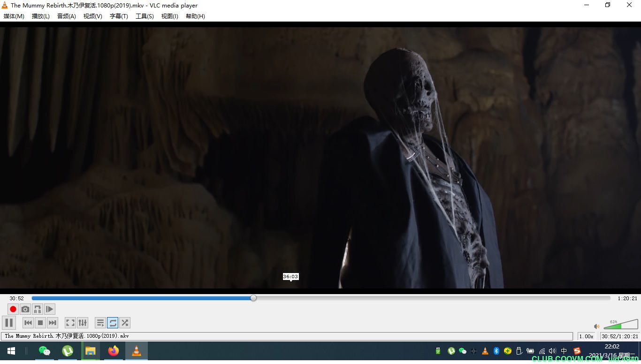
Task: Jump to previous media item
Action: 28,323
